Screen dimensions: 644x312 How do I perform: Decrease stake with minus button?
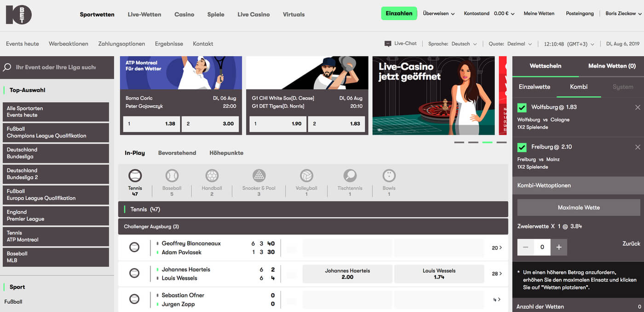pos(526,247)
